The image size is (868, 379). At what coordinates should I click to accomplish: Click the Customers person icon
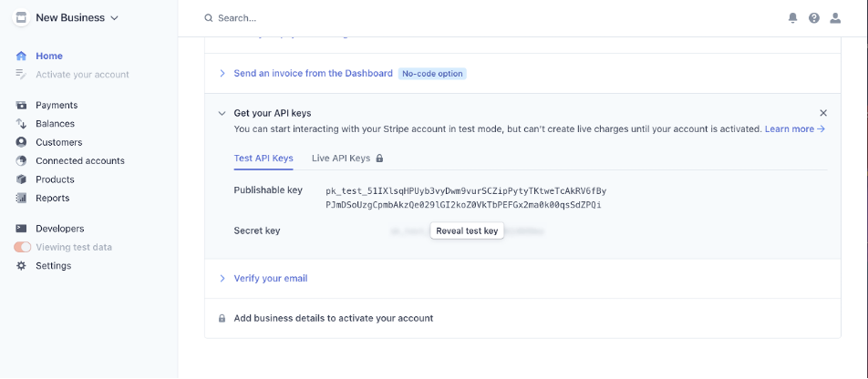(21, 142)
